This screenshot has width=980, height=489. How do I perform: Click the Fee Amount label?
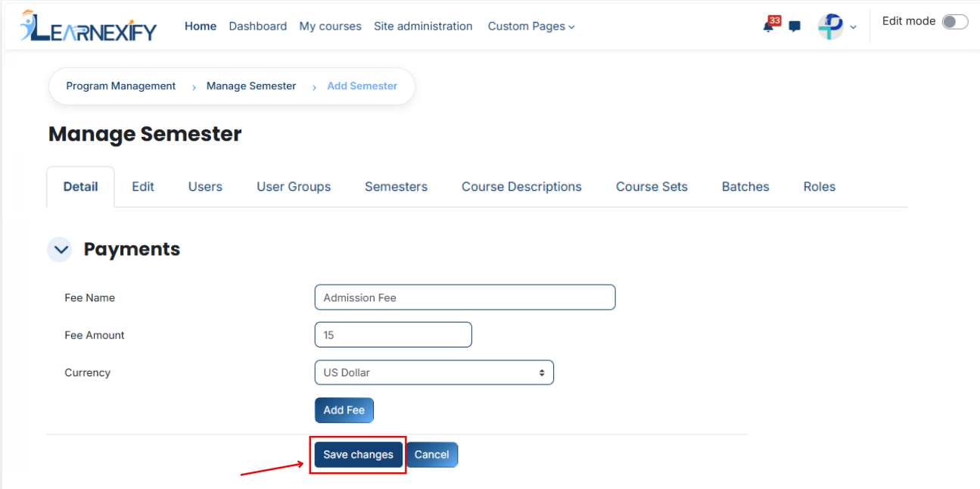tap(95, 335)
